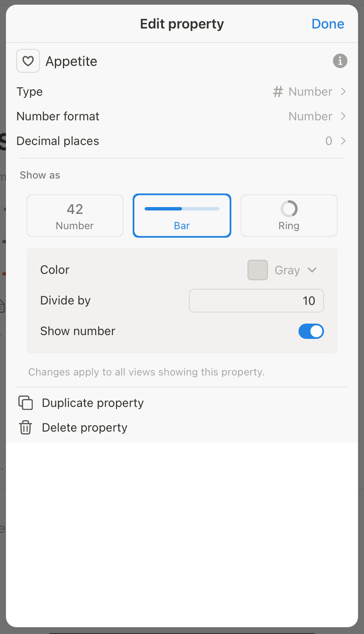This screenshot has height=634, width=364.
Task: Click Done to save changes
Action: click(327, 23)
